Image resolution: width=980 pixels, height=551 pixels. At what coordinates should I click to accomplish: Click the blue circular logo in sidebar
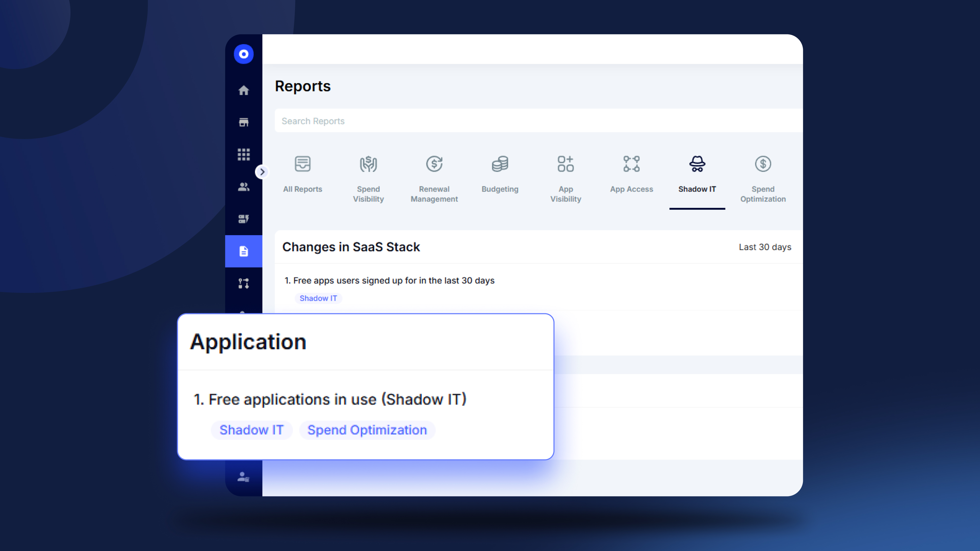click(x=243, y=54)
